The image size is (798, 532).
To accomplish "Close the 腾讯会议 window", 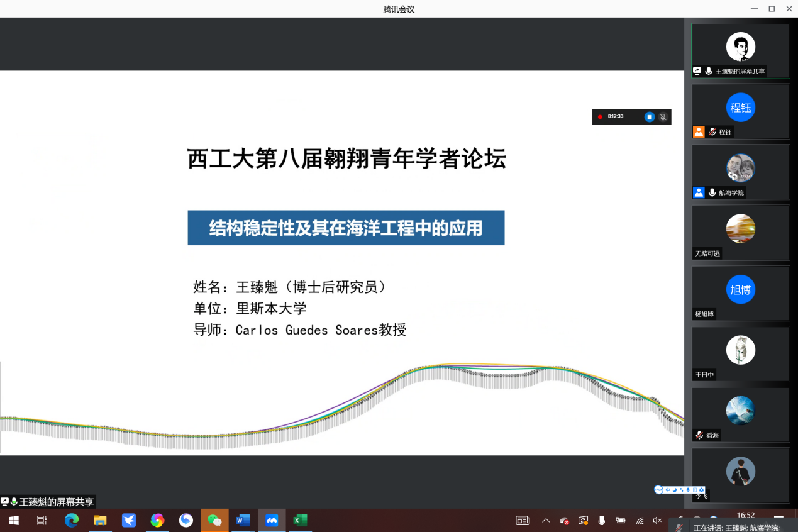I will click(789, 9).
